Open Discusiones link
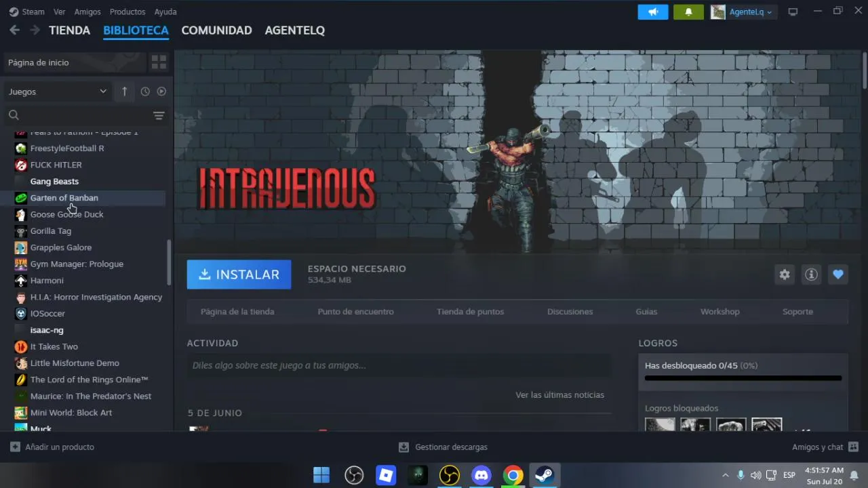868x488 pixels. click(x=570, y=312)
